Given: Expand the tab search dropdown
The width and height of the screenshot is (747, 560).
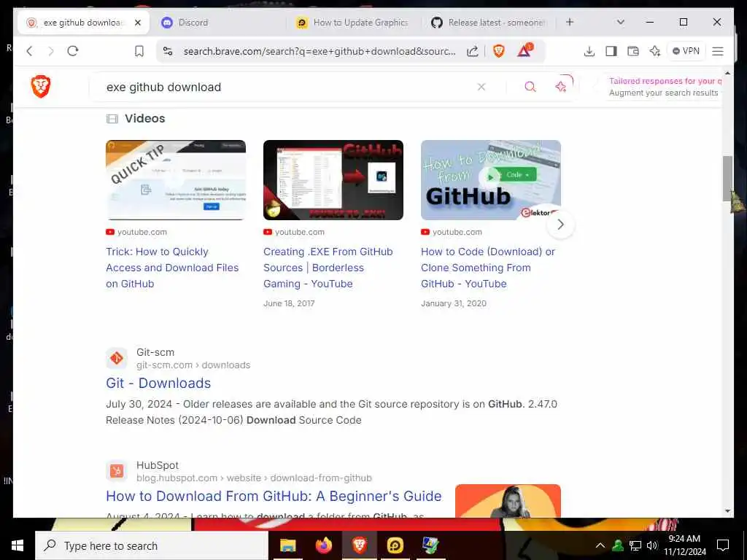Looking at the screenshot, I should coord(620,22).
